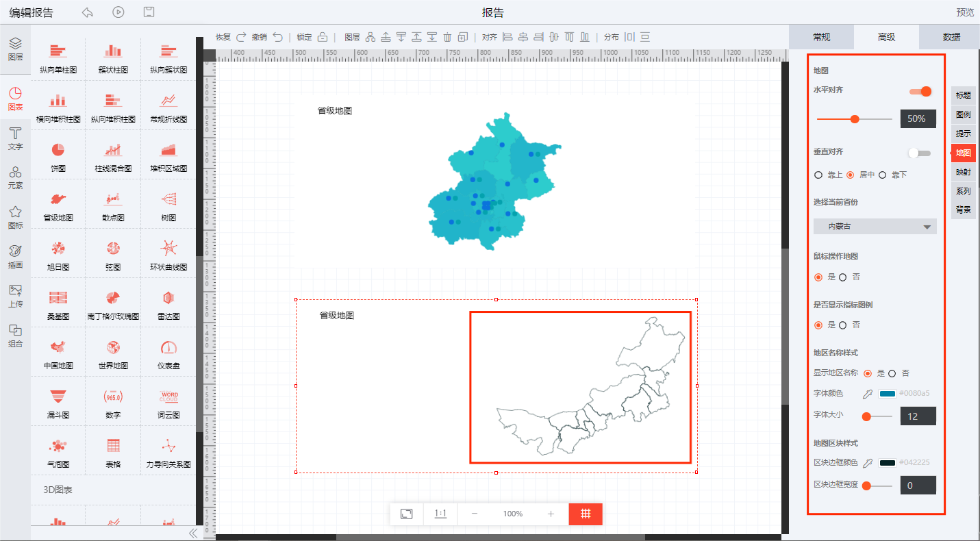Click the play preview icon in top bar
Screen dimensions: 980x541
coord(118,12)
